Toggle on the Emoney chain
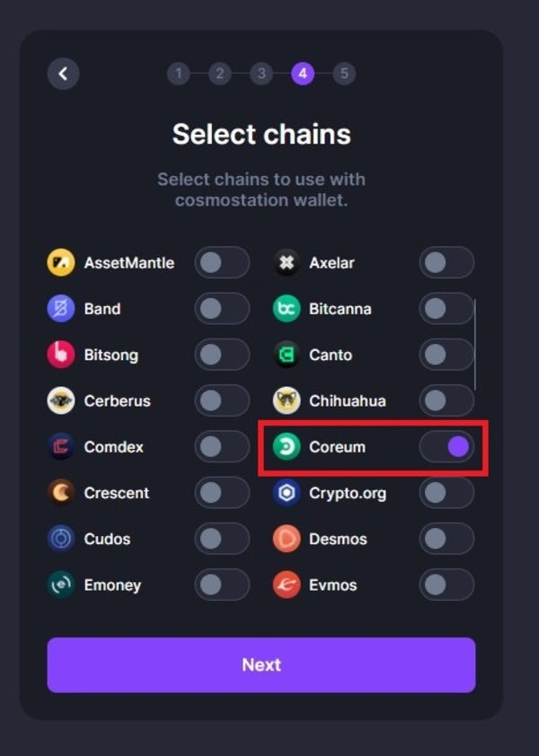The image size is (539, 756). pos(222,585)
